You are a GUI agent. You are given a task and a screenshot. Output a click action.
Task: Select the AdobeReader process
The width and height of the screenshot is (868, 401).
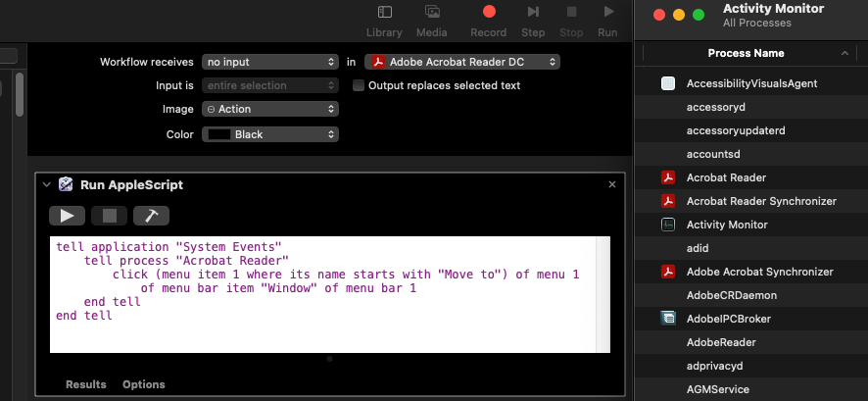[751, 342]
